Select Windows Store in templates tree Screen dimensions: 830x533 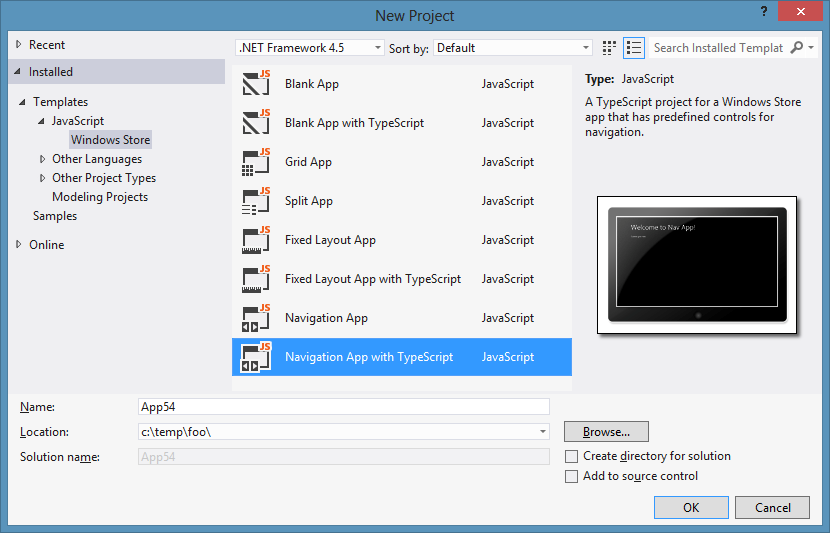click(111, 140)
